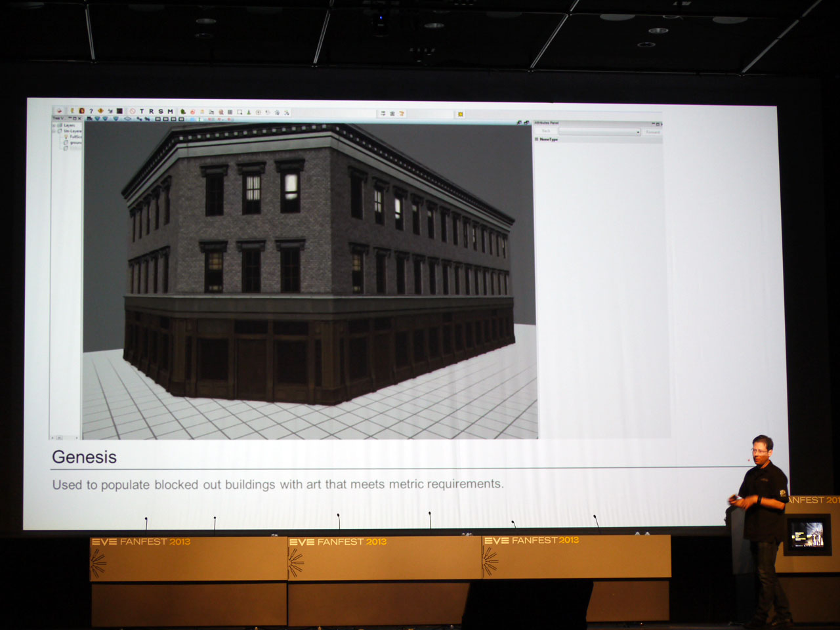Click the Tree View panel title
Image resolution: width=840 pixels, height=630 pixels.
click(x=58, y=118)
